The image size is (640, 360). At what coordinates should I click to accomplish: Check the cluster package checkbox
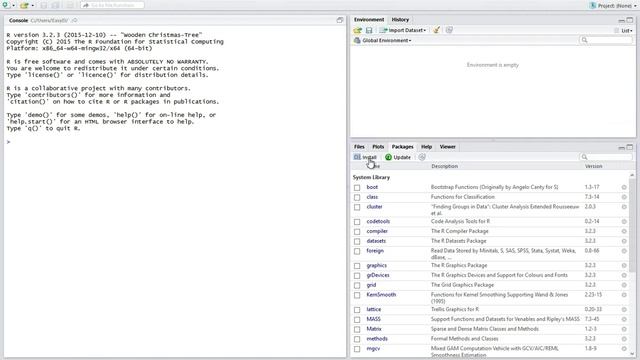pyautogui.click(x=357, y=207)
